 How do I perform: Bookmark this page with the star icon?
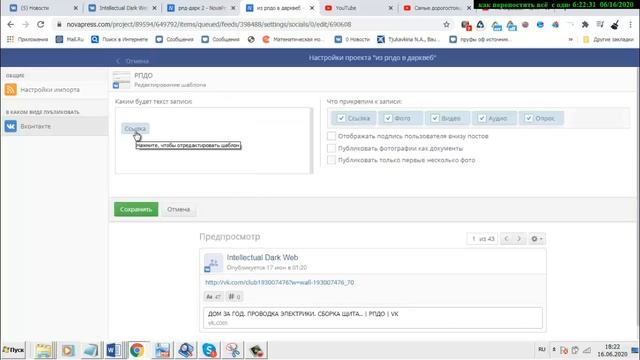pos(447,24)
